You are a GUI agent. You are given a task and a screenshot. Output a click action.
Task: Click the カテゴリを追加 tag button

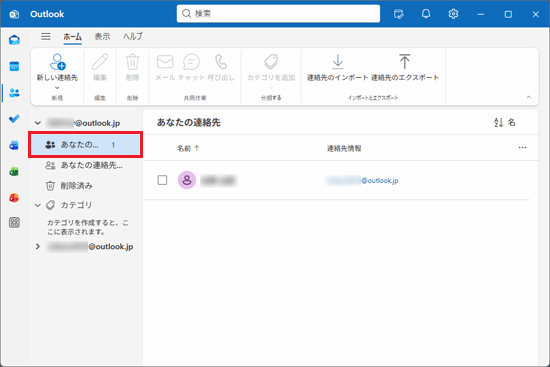click(271, 67)
